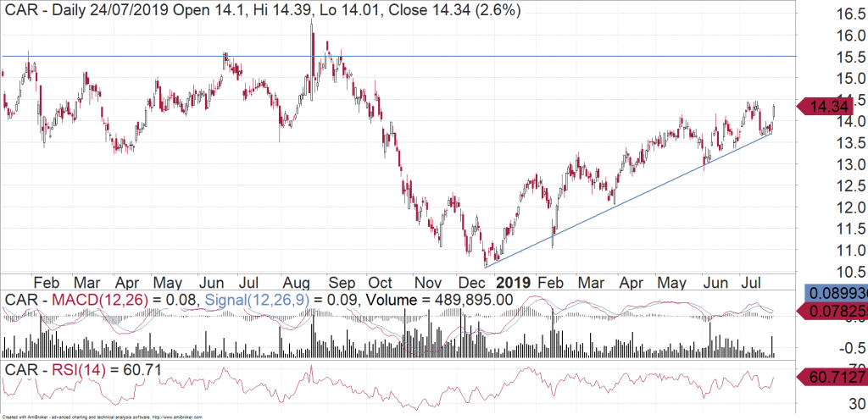
Task: Click the CAR Daily chart title text
Action: tap(262, 11)
